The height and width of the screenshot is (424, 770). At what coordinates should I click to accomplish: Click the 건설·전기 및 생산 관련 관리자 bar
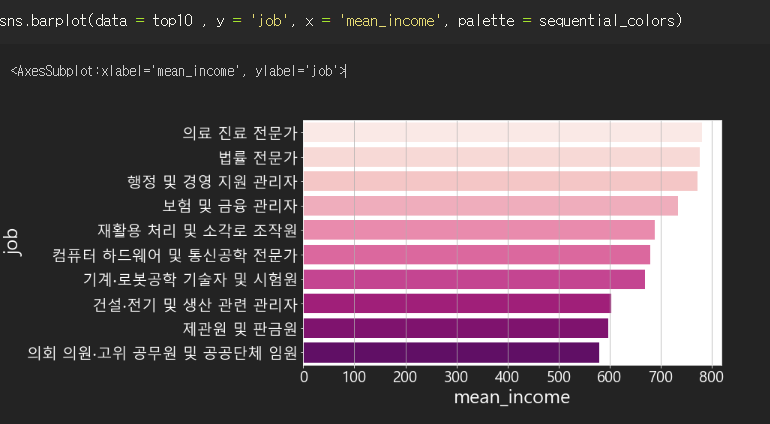[457, 304]
